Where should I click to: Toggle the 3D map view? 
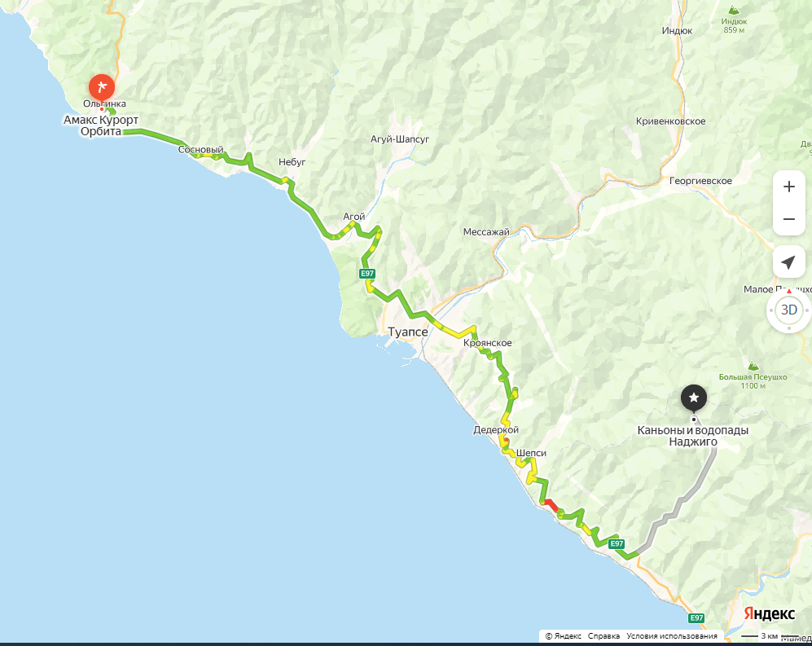(x=788, y=310)
